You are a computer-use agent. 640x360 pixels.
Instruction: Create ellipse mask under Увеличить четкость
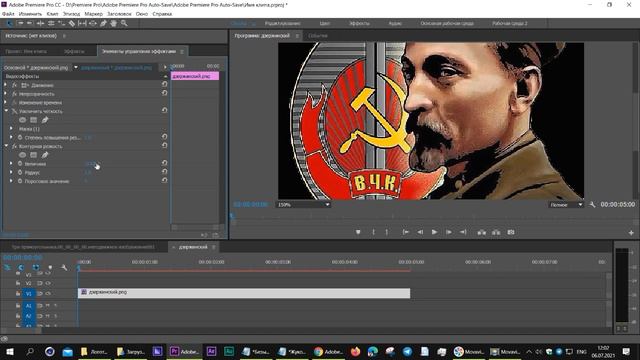22,120
